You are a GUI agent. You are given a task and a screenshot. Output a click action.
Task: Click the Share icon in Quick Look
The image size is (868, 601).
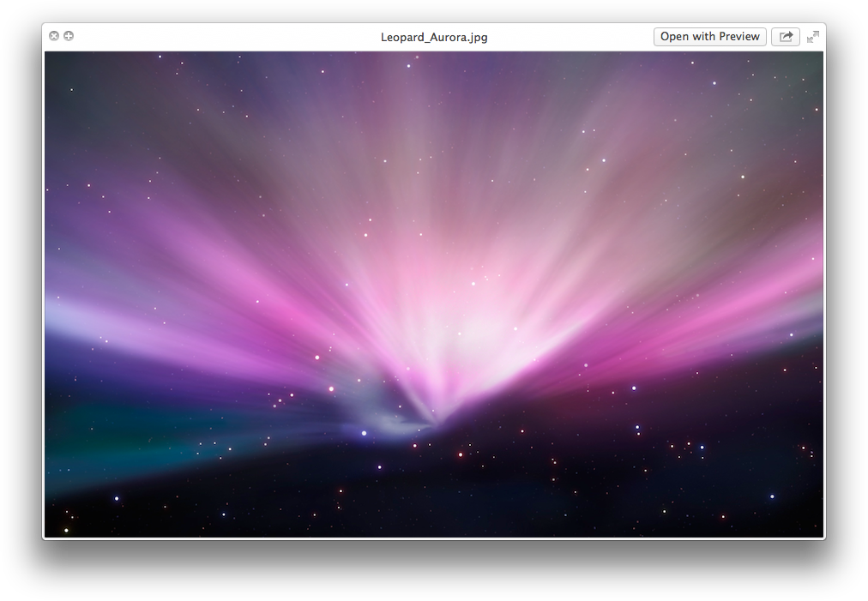(786, 37)
